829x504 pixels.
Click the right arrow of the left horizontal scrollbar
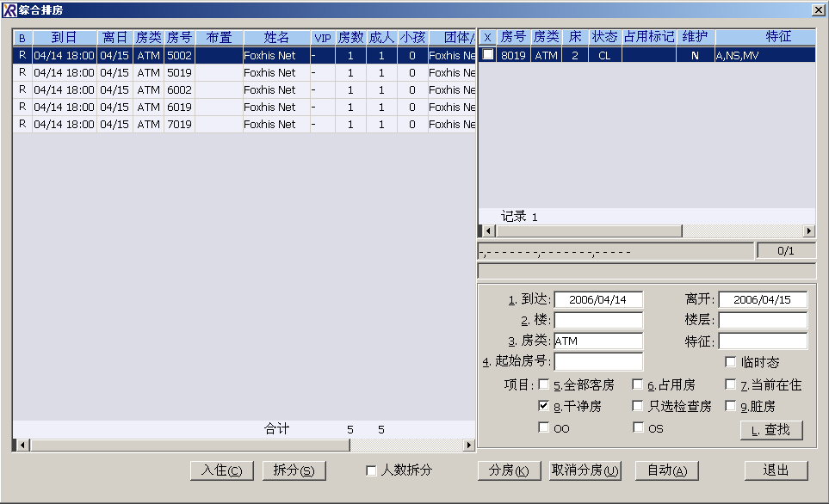pyautogui.click(x=469, y=445)
